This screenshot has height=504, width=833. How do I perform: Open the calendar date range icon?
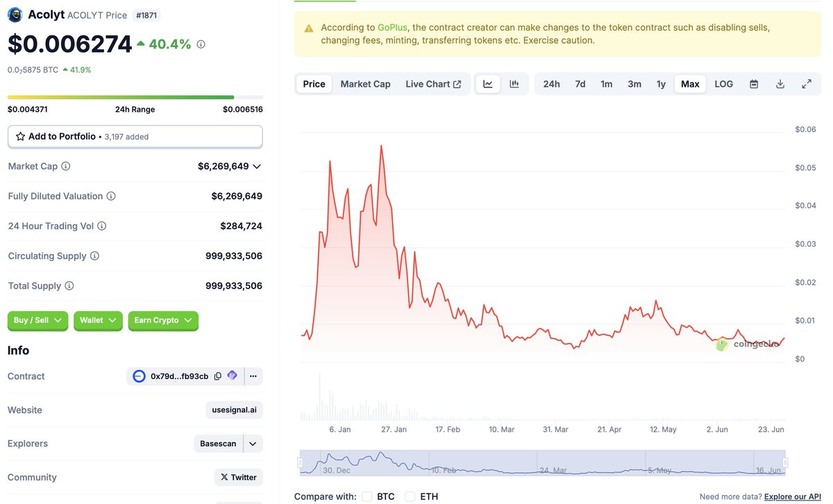click(754, 84)
